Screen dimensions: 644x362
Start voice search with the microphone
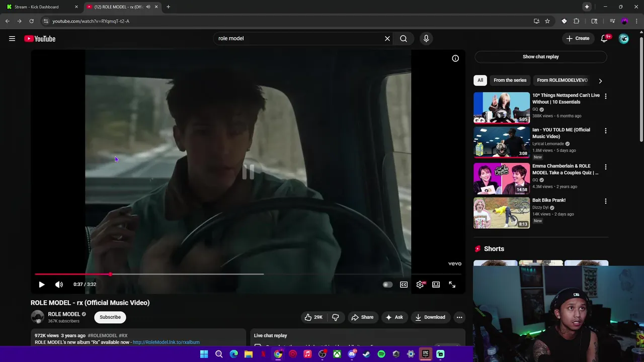click(x=426, y=38)
